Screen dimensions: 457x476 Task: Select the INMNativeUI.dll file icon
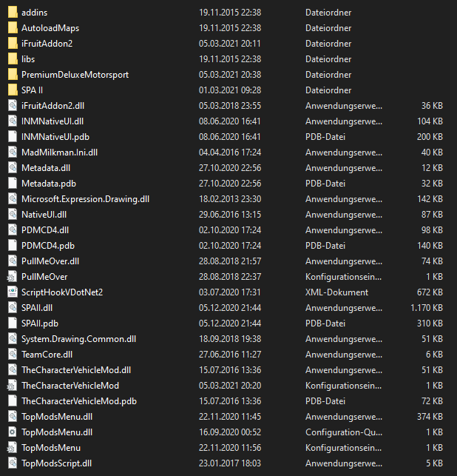click(x=13, y=121)
